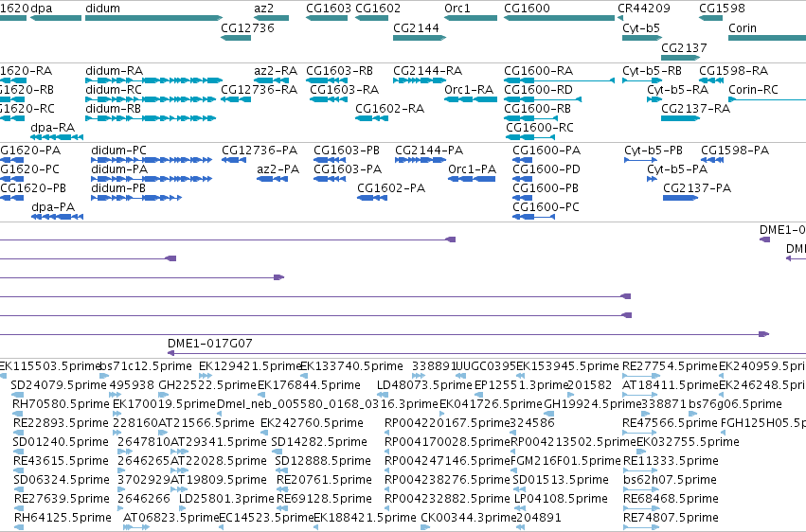
Task: Click the didum gene arrow glyph
Action: (x=153, y=18)
